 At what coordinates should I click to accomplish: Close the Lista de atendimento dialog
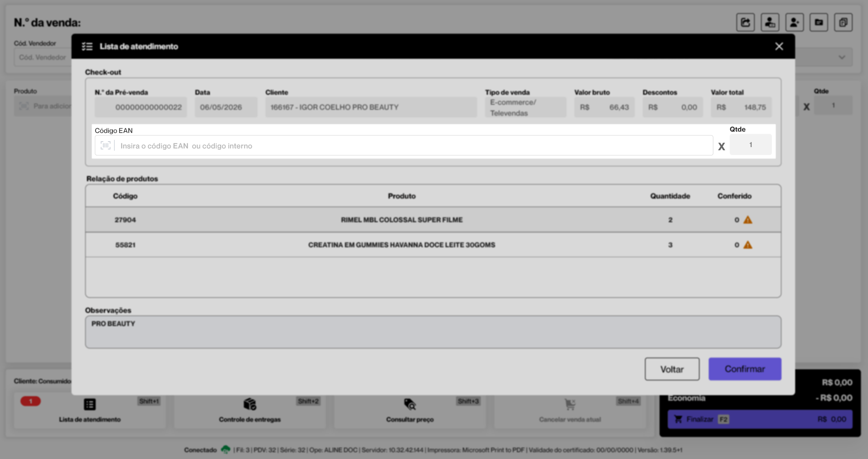779,46
